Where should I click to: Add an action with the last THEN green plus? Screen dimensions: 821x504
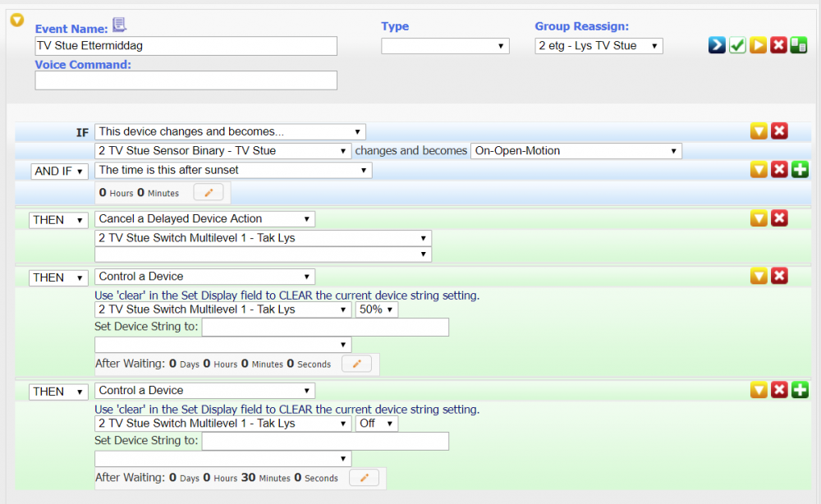[x=800, y=390]
